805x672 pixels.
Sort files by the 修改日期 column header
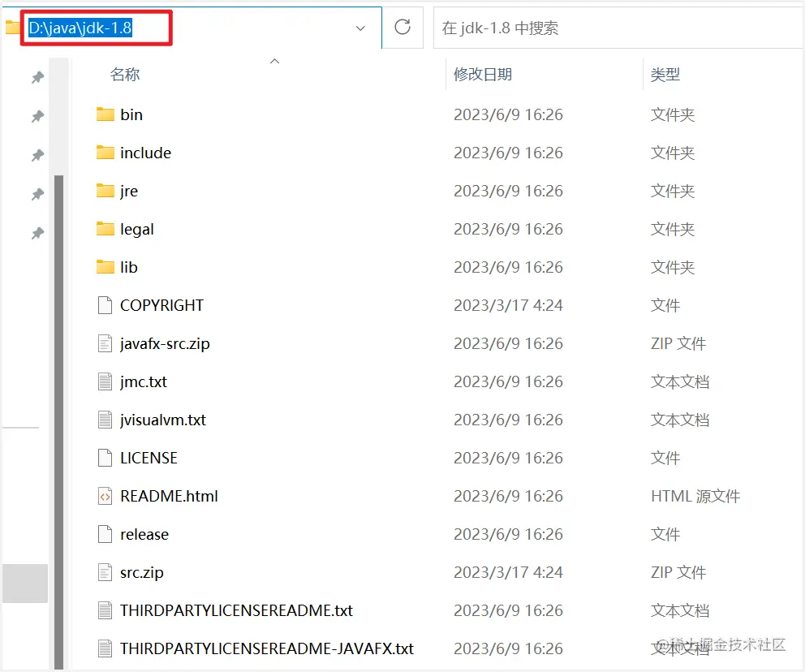tap(484, 74)
